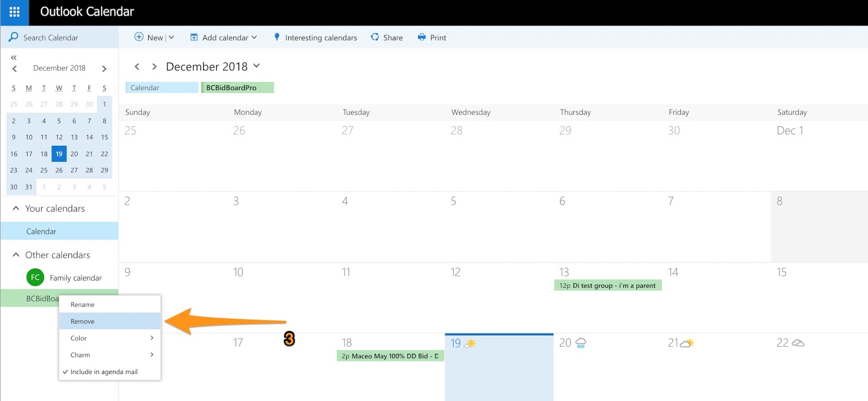868x401 pixels.
Task: Click the Interesting calendars lightbulb icon
Action: point(277,37)
